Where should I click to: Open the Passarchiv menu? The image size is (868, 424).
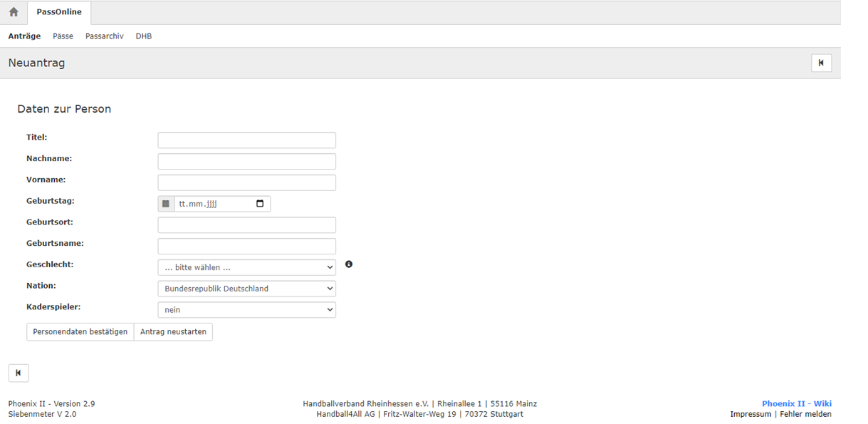pyautogui.click(x=104, y=36)
